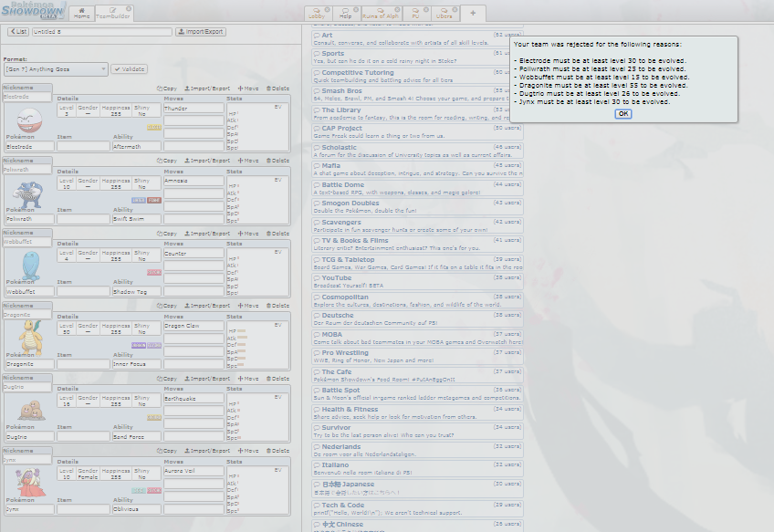Image resolution: width=774 pixels, height=532 pixels.
Task: Close the Lobby tab
Action: tap(327, 9)
